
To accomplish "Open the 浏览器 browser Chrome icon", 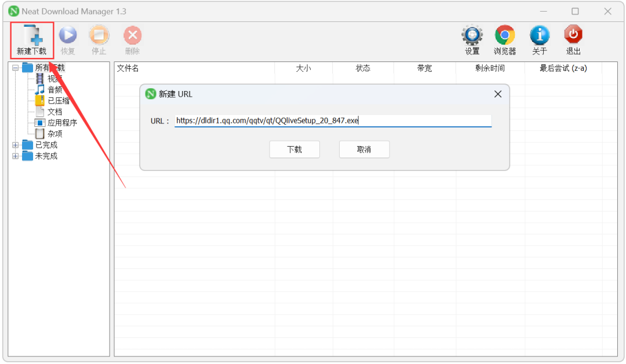I will tap(505, 35).
